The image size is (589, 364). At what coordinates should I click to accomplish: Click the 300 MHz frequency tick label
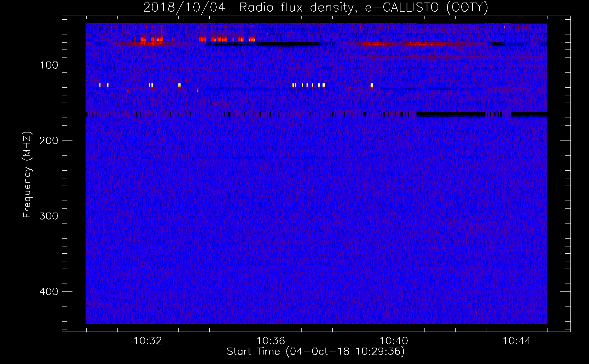coord(49,216)
